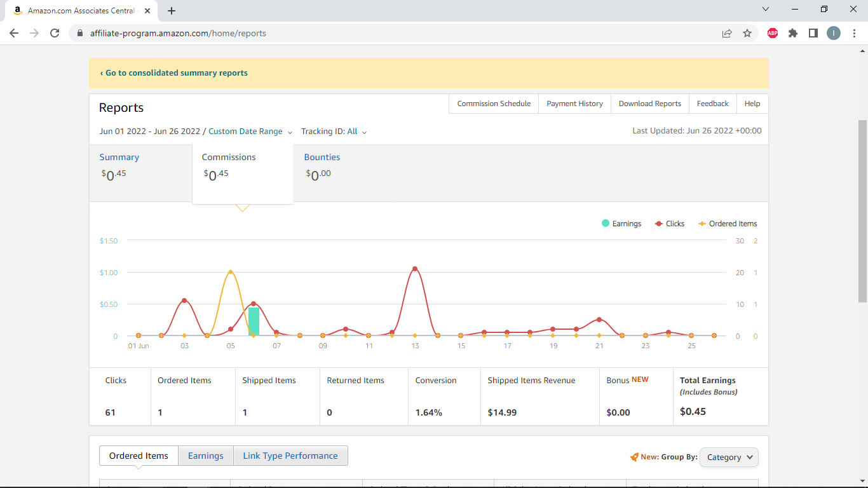Screen dimensions: 868x488
Task: Open the Chrome profile avatar
Action: click(x=834, y=33)
